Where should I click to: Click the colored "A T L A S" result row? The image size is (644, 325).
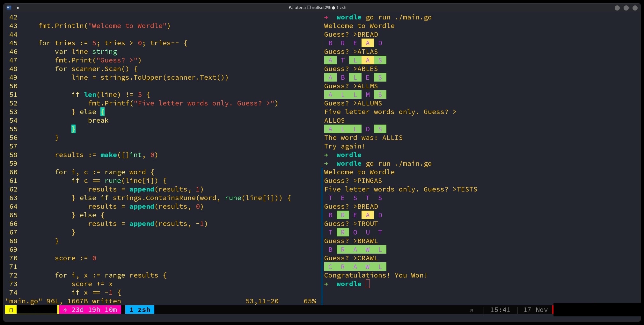click(355, 60)
